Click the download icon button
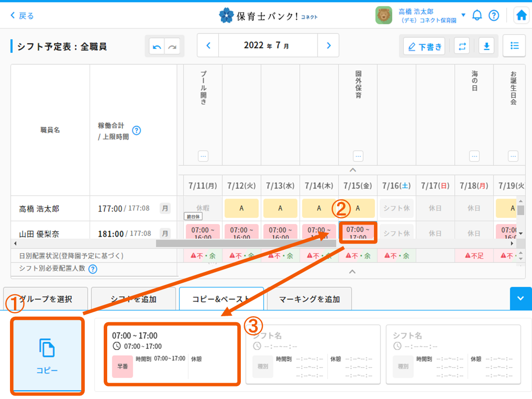Image resolution: width=532 pixels, height=399 pixels. pos(486,46)
